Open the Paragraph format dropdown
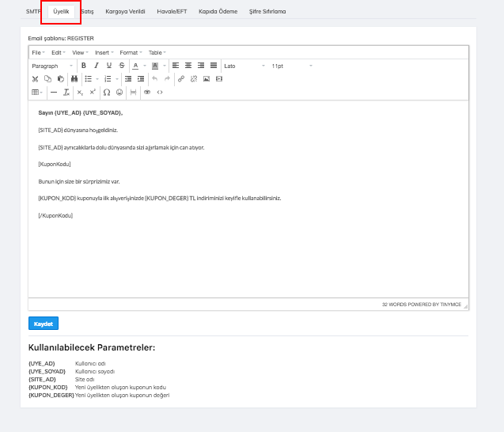 click(52, 66)
